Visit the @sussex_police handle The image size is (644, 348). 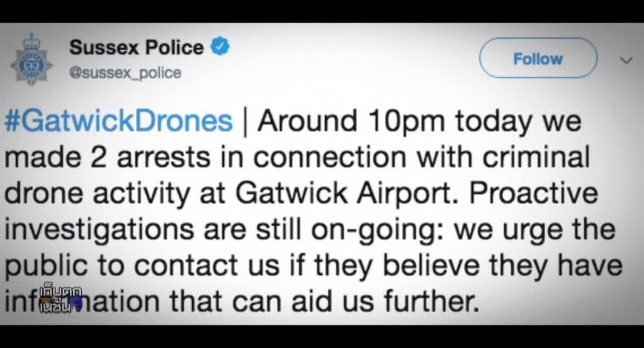[x=125, y=73]
